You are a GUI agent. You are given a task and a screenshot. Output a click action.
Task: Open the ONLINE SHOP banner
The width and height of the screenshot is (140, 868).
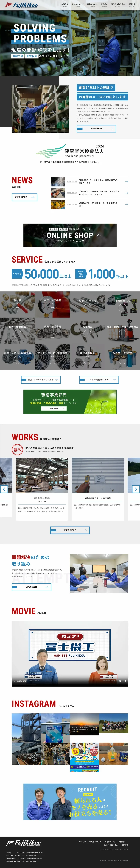[x=70, y=235]
